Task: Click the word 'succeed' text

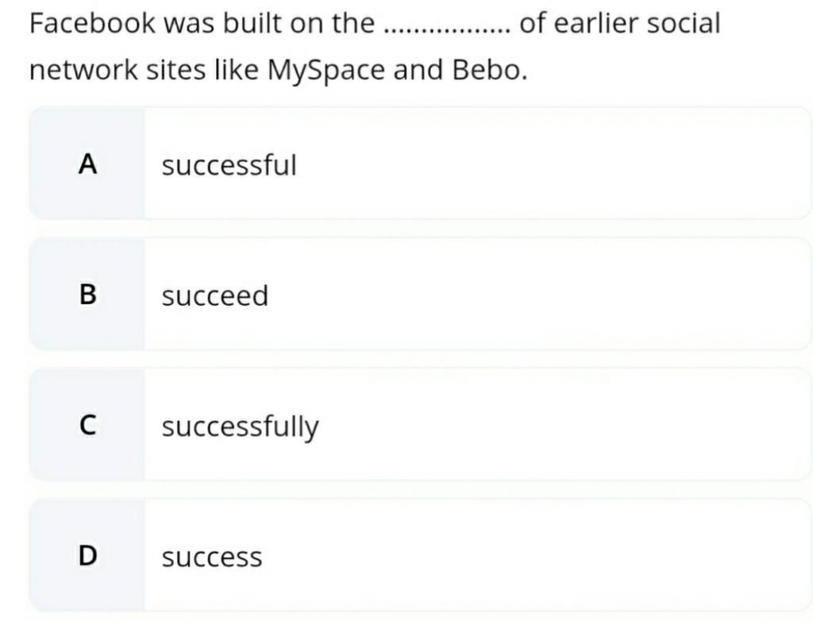Action: pos(215,295)
